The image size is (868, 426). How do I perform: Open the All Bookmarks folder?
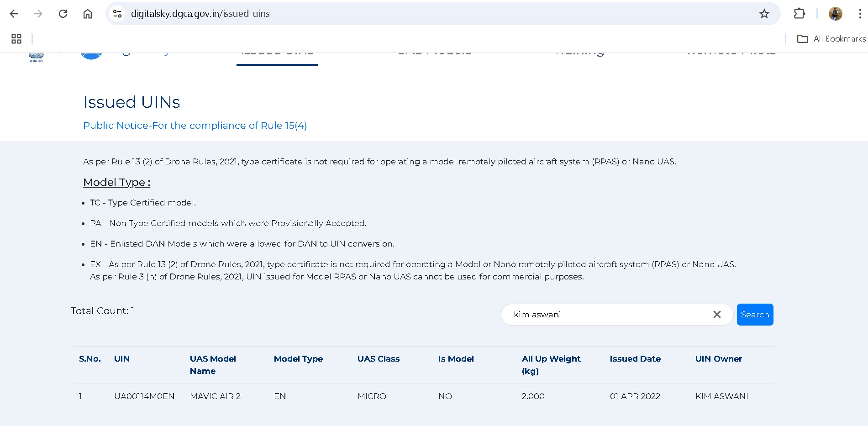point(831,39)
